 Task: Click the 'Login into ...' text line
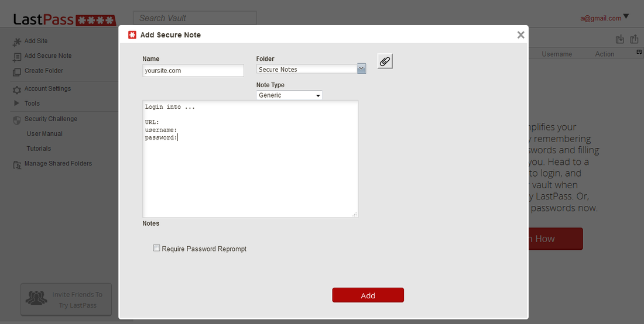[170, 107]
